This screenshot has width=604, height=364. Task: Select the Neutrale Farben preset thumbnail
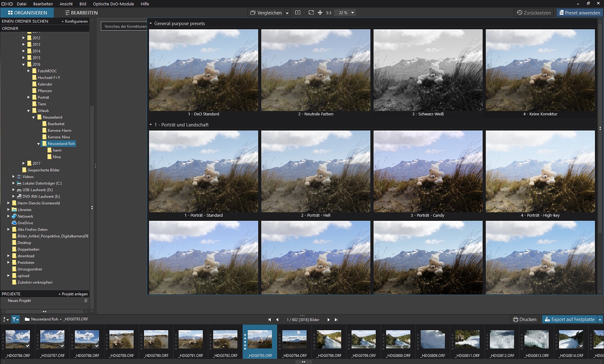click(316, 70)
